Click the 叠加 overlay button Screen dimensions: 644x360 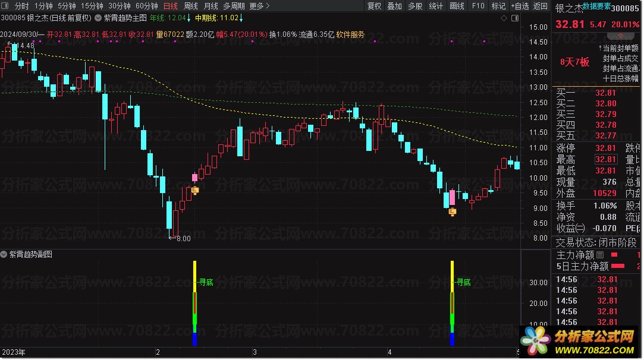click(394, 6)
